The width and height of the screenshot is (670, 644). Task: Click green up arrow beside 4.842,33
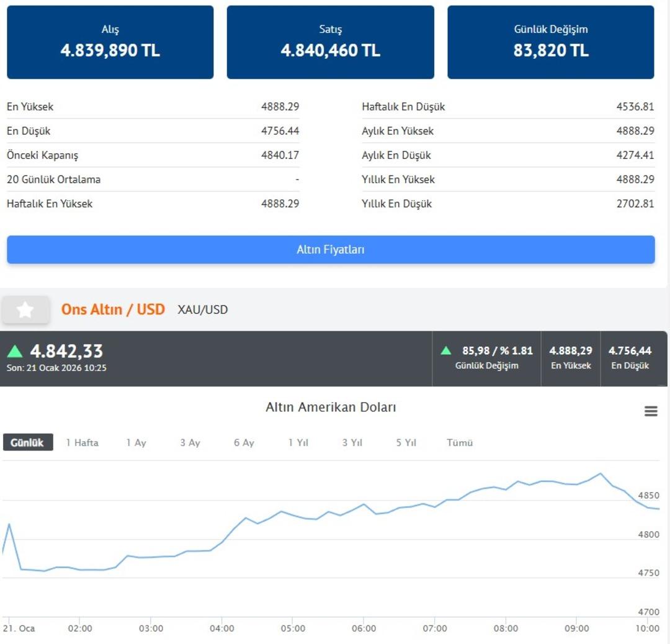(x=15, y=352)
